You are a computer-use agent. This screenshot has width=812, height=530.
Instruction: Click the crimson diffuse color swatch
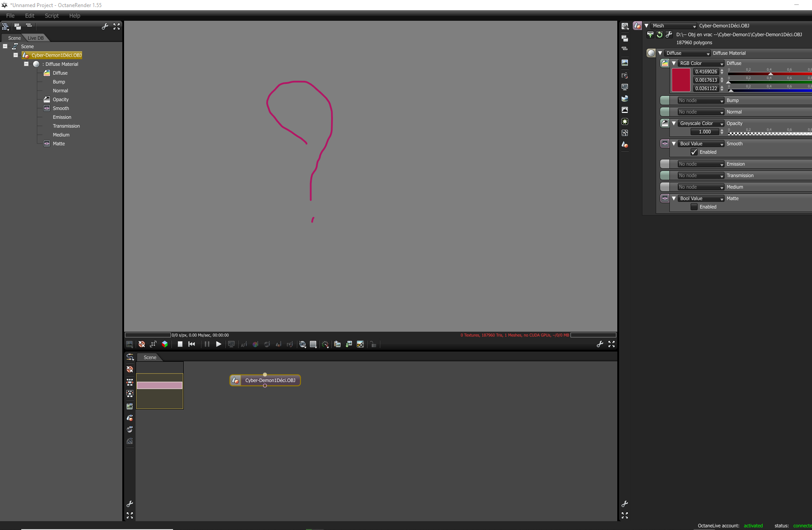pyautogui.click(x=681, y=80)
